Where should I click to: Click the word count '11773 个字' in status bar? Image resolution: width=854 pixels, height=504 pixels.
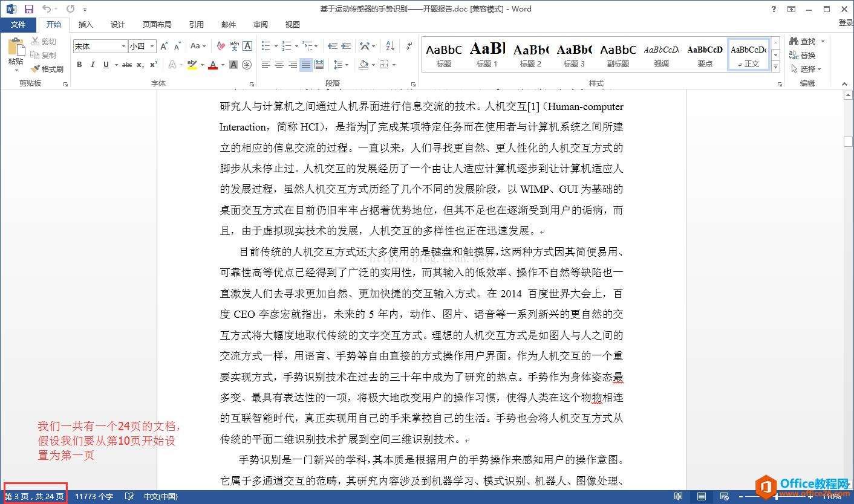point(94,497)
